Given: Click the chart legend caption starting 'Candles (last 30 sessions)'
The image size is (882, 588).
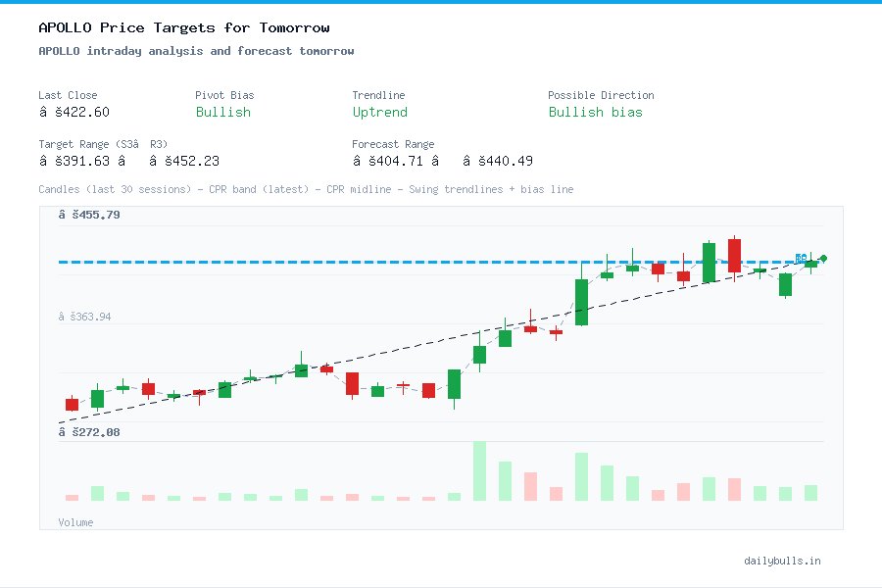Looking at the screenshot, I should (x=306, y=189).
